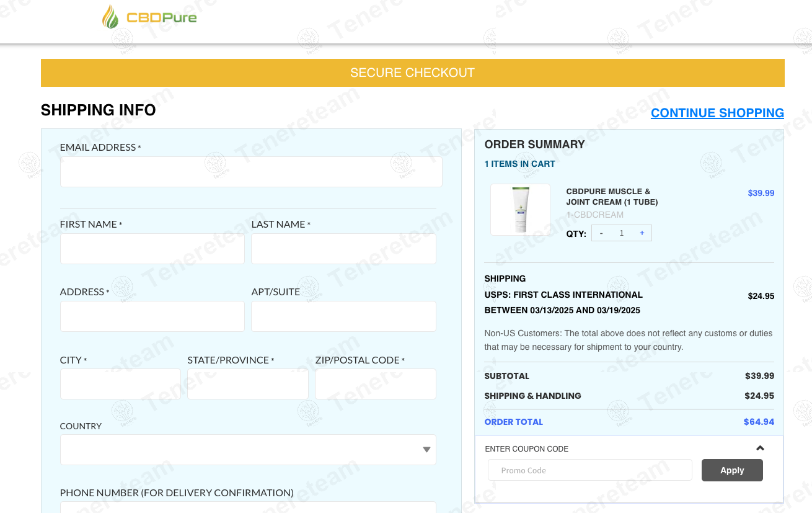Click the CBDPure Muscle & Joint Cream title
Screen dimensions: 812x513
[x=612, y=197]
